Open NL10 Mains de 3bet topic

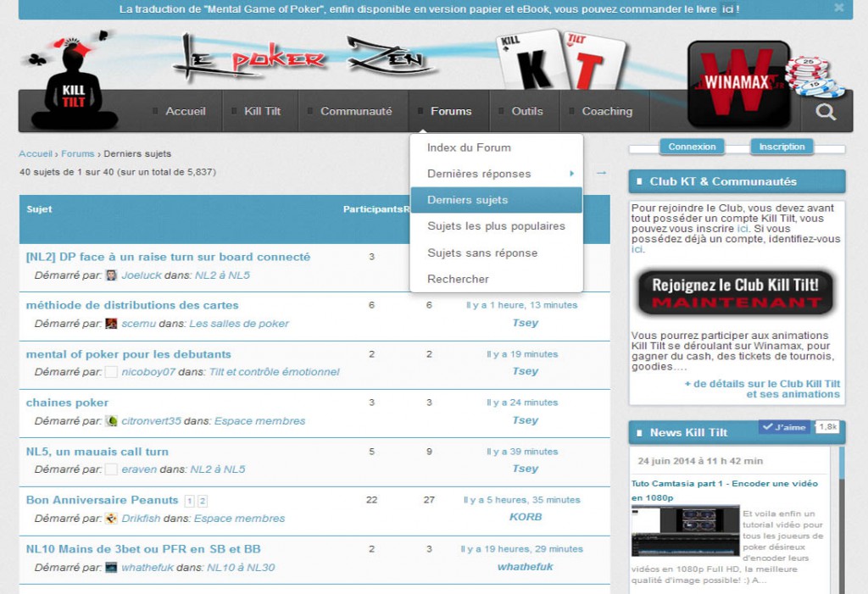[143, 549]
